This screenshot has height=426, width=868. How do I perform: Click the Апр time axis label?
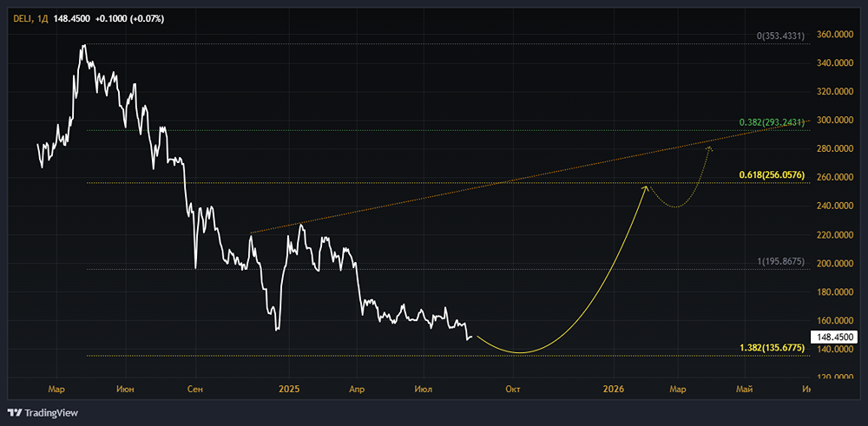pos(357,390)
